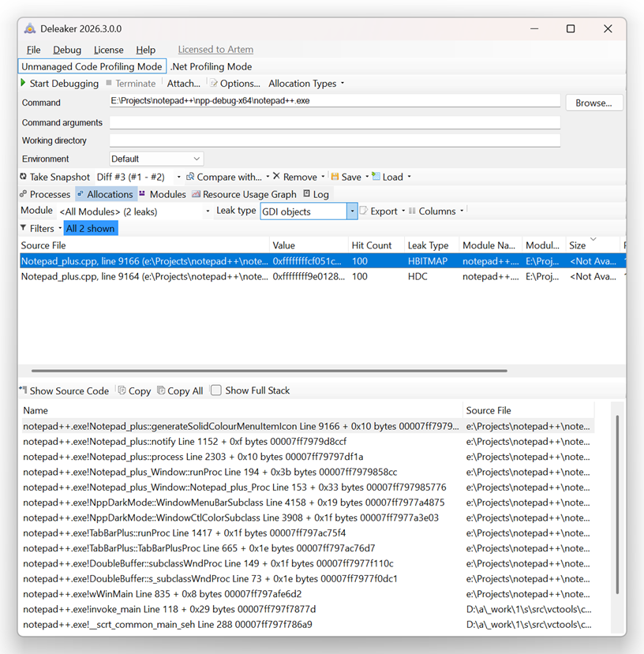Select the TabBarPlus::runProc Line 1417 frame
The image size is (644, 654).
tap(308, 533)
